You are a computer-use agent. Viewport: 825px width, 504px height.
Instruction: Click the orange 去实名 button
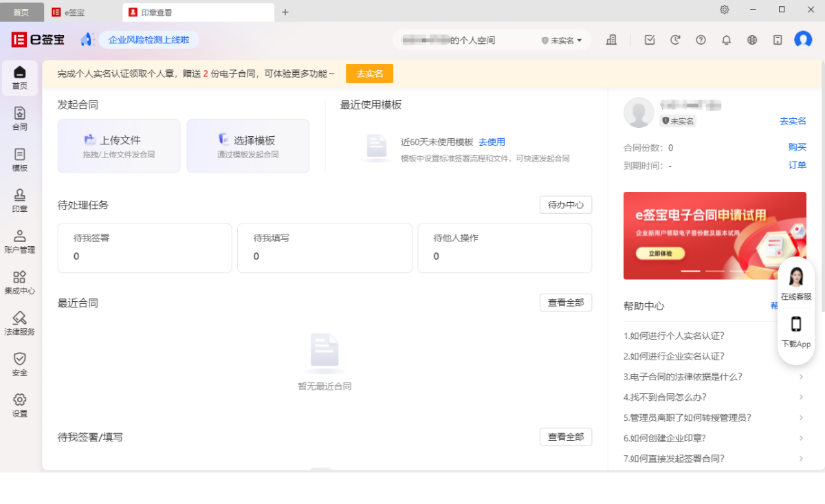coord(369,74)
